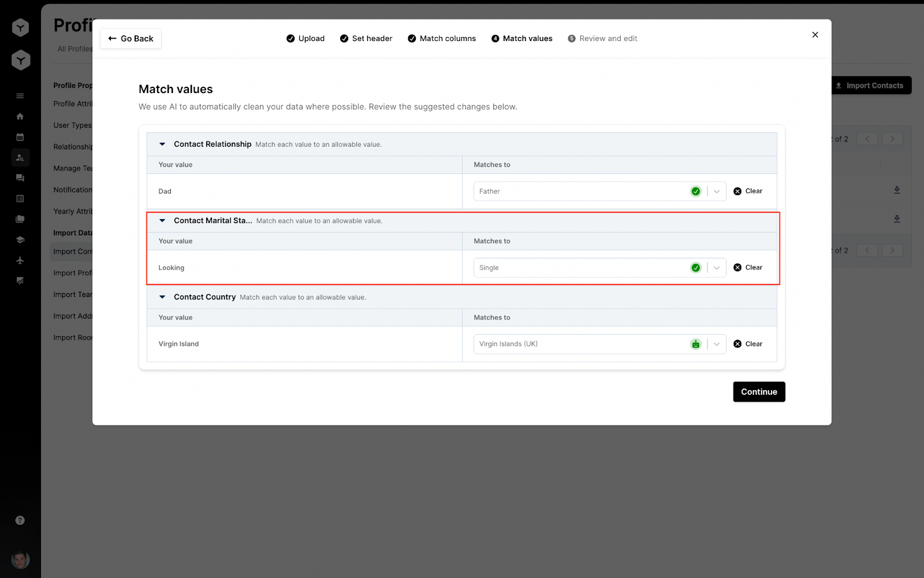Select the graduation cap icon in the sidebar
Screen dimensions: 924x578
[x=20, y=239]
